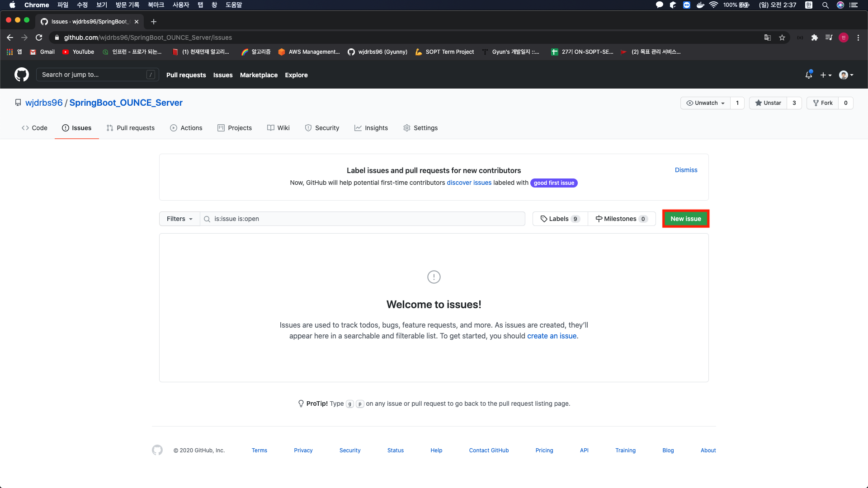Open the Unwatch dropdown
Viewport: 868px width, 488px height.
pos(705,103)
